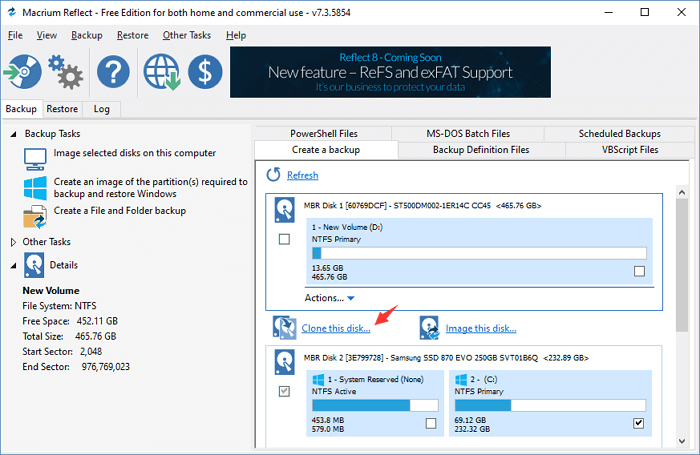Click the Image this disk icon
The width and height of the screenshot is (700, 455).
[x=431, y=327]
